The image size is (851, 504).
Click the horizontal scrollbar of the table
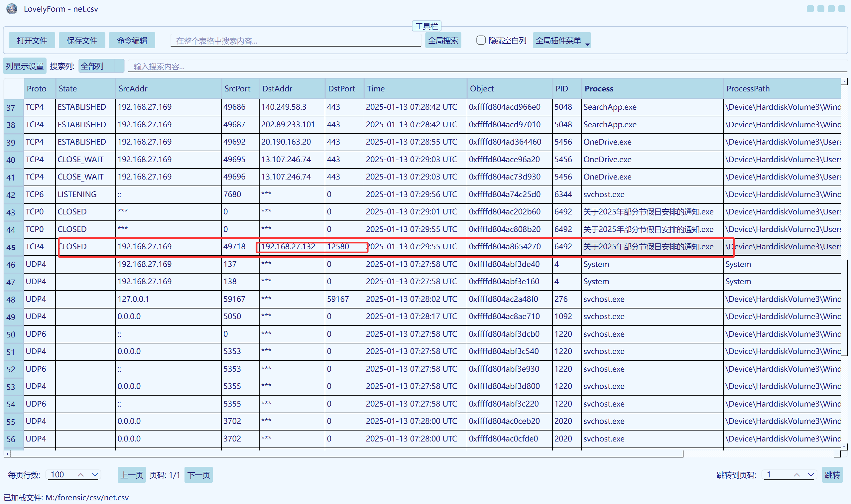pos(346,454)
